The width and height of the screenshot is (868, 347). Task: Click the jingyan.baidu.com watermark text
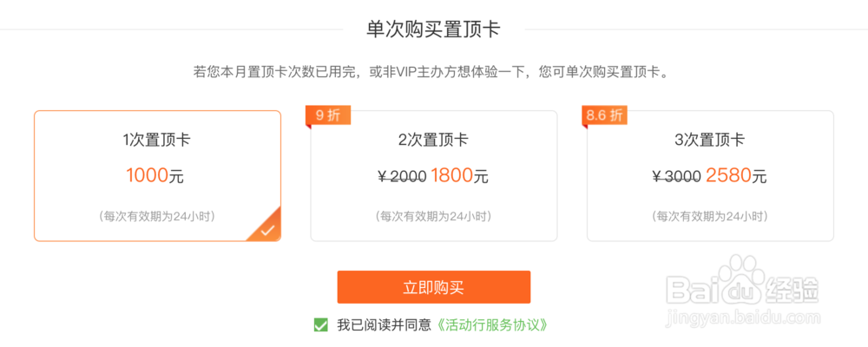(744, 318)
